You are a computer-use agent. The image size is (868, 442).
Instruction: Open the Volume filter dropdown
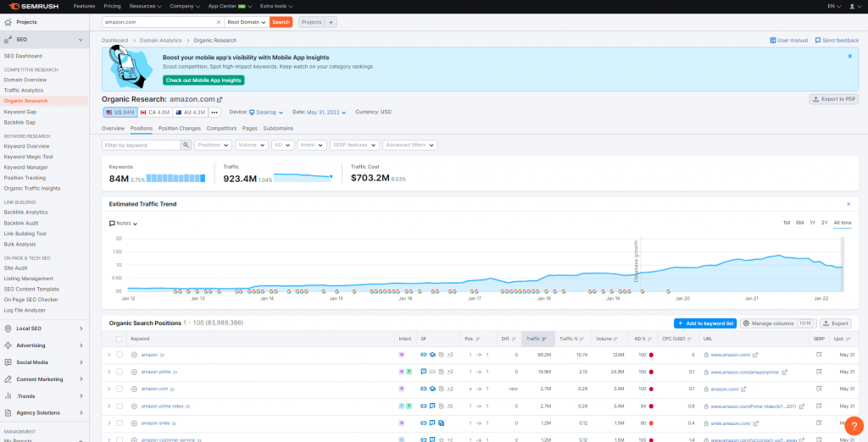(x=252, y=145)
